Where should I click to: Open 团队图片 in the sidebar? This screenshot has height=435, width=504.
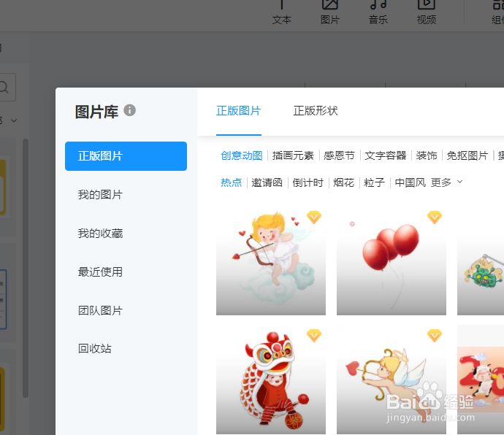[100, 311]
